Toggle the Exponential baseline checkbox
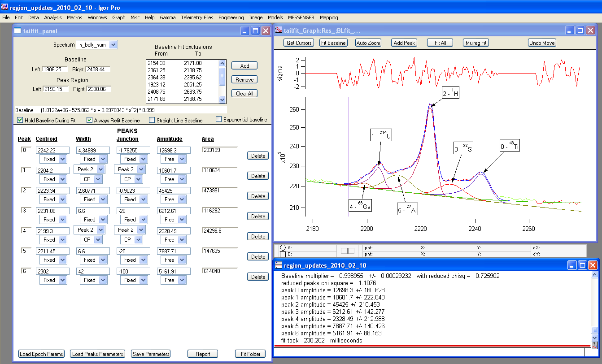The image size is (602, 364). [218, 119]
